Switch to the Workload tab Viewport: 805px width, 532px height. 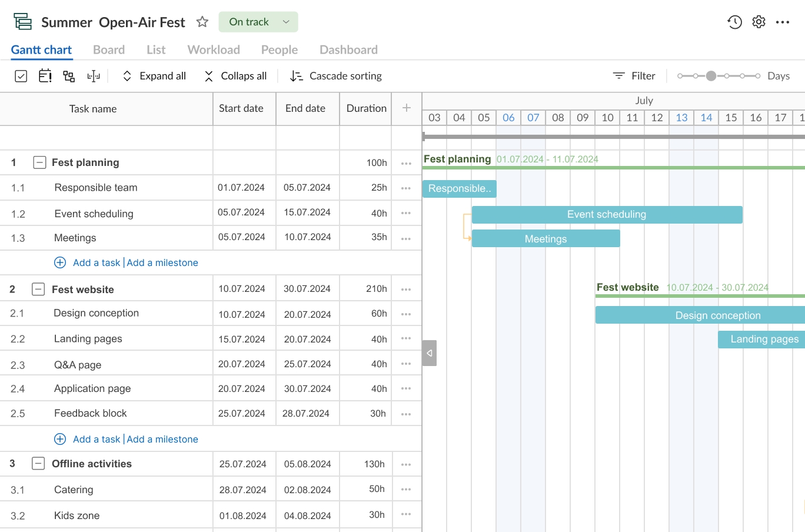coord(213,49)
